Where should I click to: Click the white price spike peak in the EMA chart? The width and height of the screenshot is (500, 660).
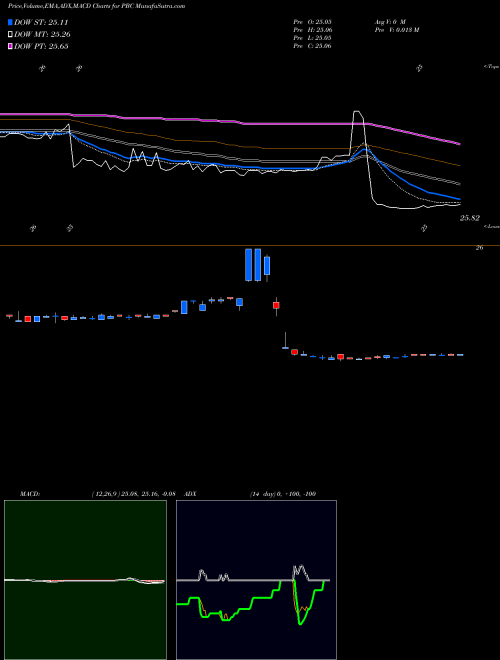[x=357, y=112]
